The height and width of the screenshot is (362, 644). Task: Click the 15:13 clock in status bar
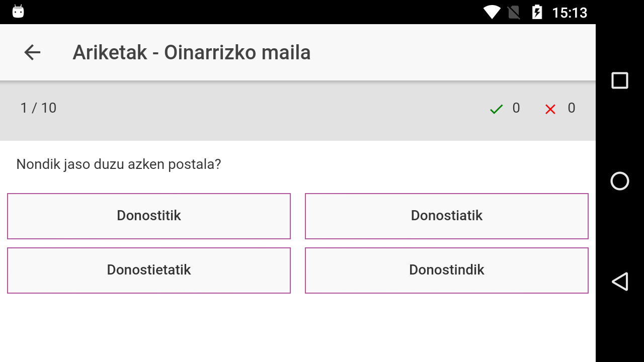[570, 12]
